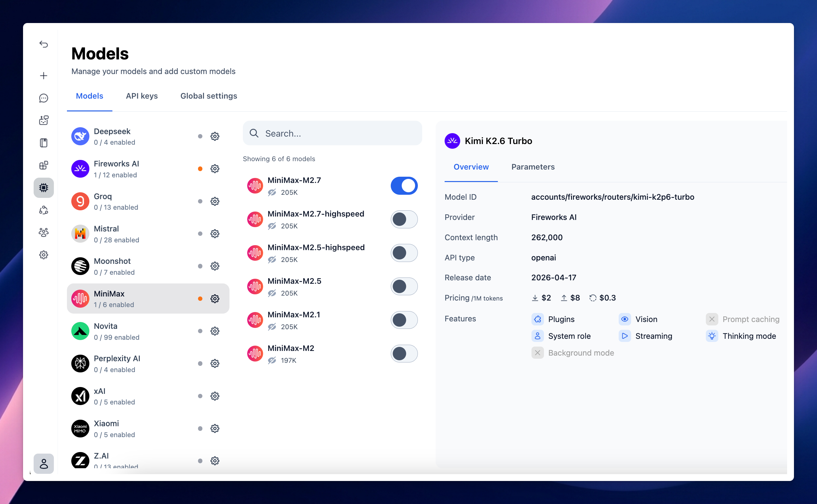817x504 pixels.
Task: Select the Parameters tab
Action: coord(533,167)
